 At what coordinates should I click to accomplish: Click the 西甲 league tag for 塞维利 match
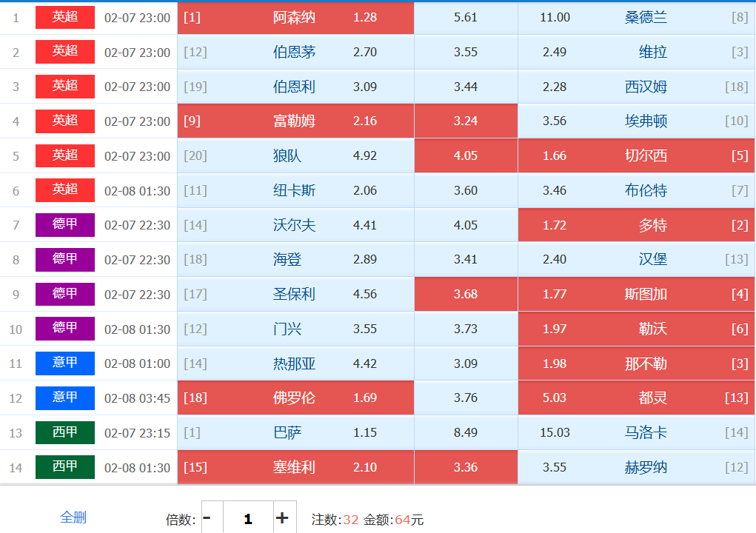pyautogui.click(x=65, y=466)
